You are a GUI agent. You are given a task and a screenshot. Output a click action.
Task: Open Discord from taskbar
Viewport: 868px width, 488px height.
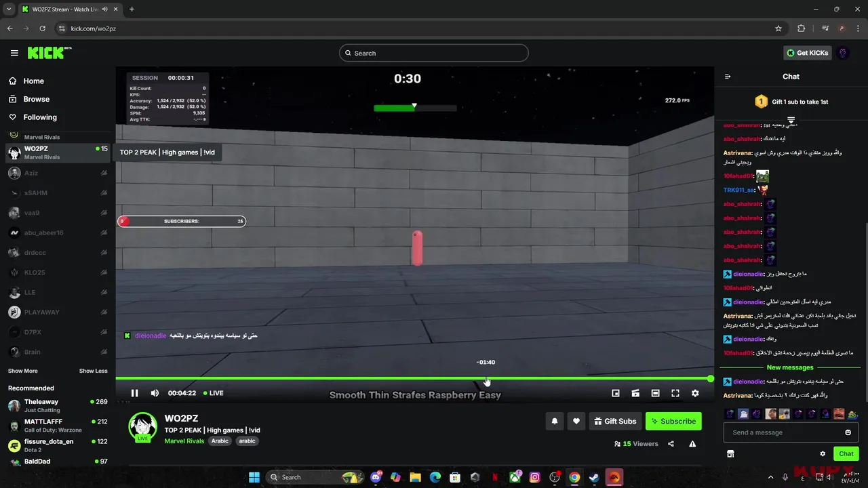(376, 477)
